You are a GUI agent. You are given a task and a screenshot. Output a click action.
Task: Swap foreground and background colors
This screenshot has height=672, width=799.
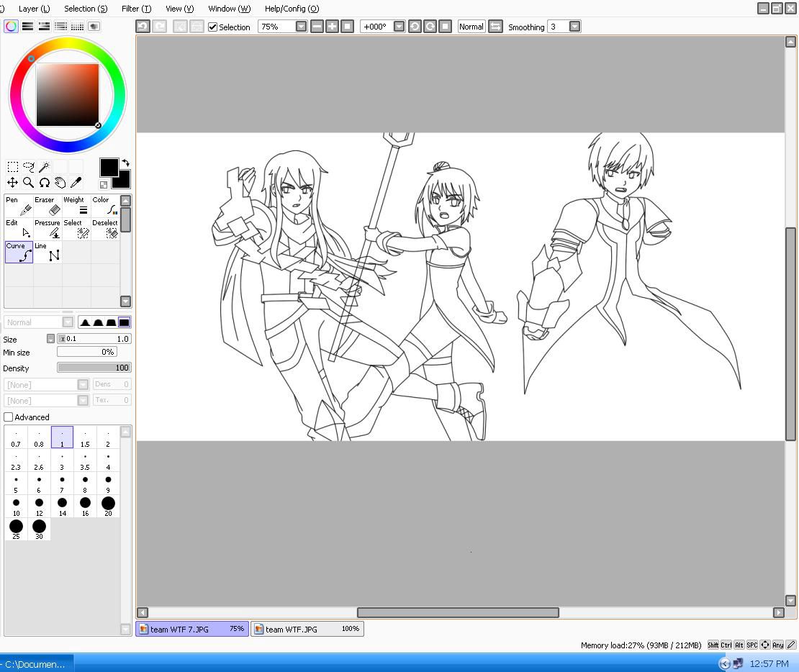point(126,163)
